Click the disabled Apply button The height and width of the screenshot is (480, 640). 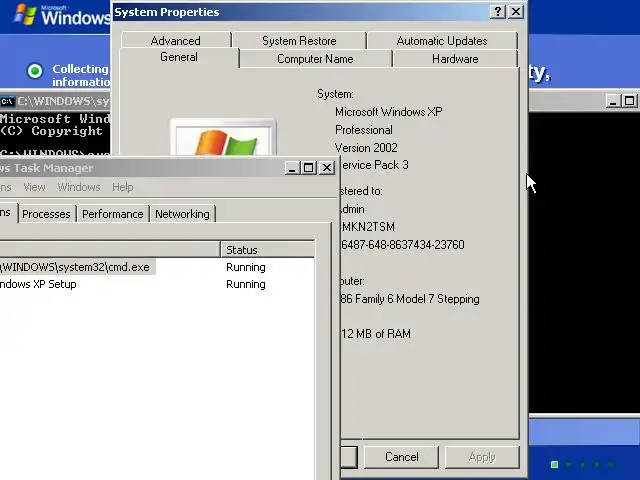click(482, 457)
